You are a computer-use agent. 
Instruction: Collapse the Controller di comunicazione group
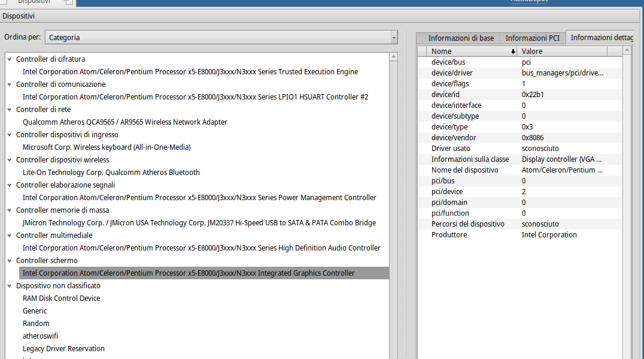[x=10, y=85]
